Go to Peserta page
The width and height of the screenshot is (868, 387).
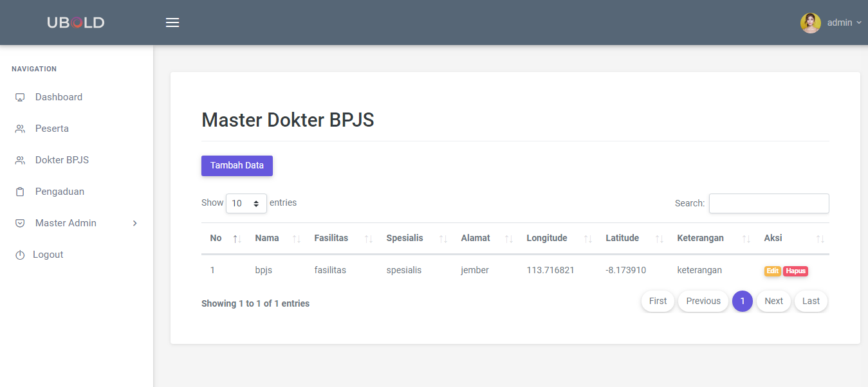pyautogui.click(x=52, y=129)
